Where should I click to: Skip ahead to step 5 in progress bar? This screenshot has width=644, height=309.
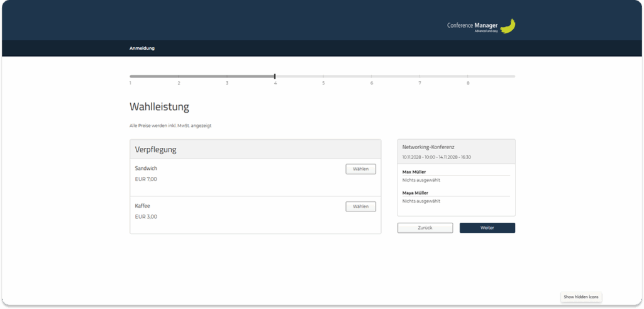point(323,83)
